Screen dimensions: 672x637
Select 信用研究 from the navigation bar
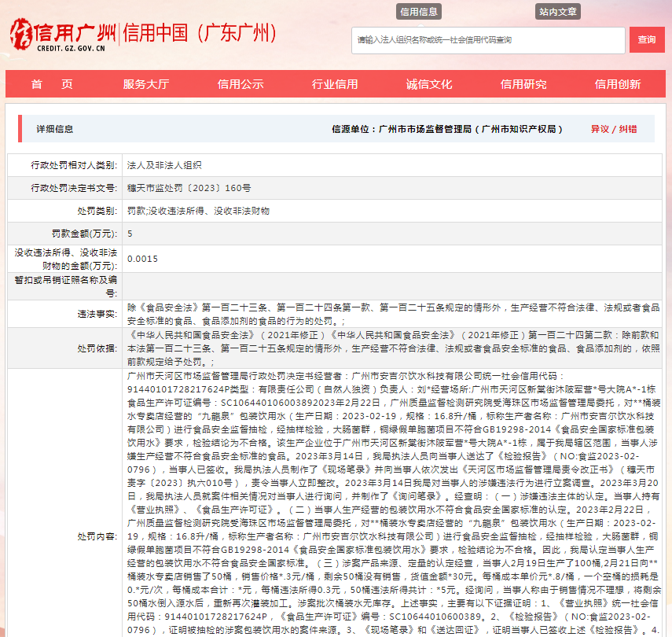523,85
